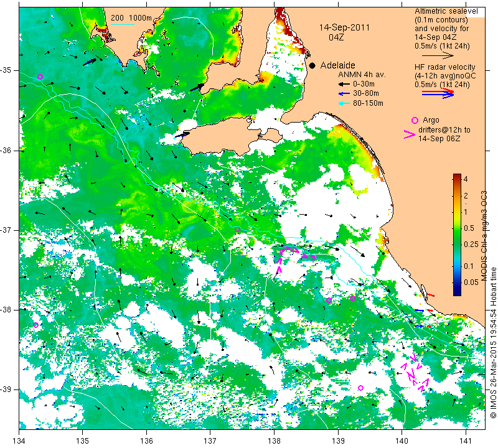Click the Argo float circle near 38.2S 134.3E
Screen dimensions: 498x448
pos(36,325)
